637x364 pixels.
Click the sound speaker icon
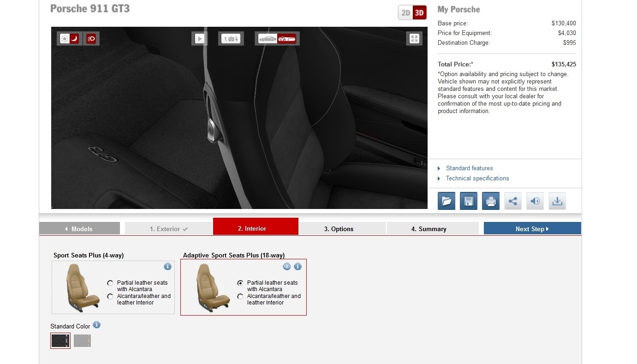point(535,201)
